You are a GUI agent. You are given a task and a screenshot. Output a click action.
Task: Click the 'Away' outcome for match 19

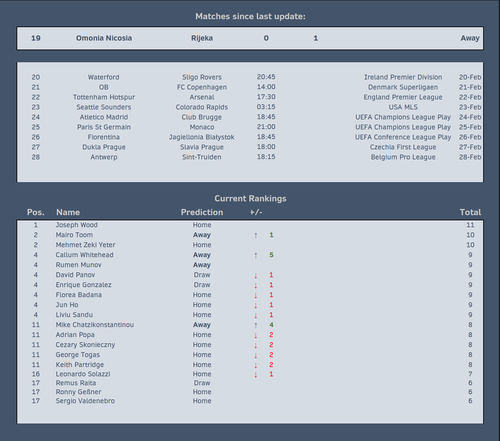470,38
